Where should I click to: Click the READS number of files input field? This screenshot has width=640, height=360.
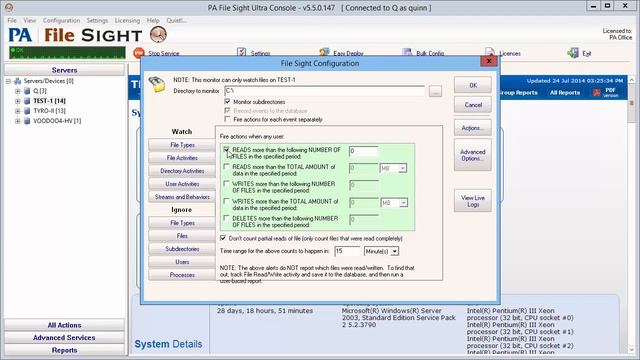[x=363, y=151]
